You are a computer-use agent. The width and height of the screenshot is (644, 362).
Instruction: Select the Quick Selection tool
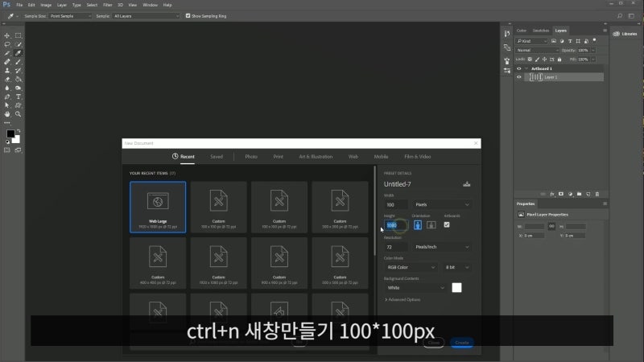[18, 44]
